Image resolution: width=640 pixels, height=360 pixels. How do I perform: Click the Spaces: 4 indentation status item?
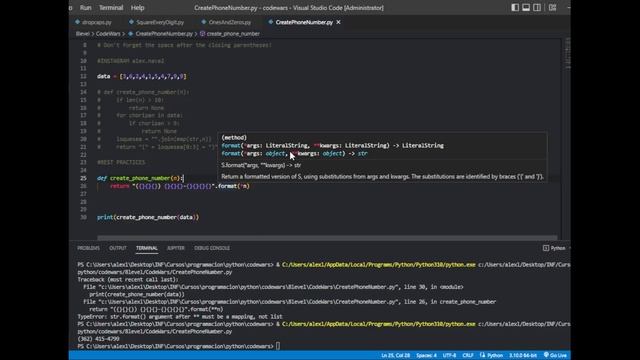coord(426,356)
